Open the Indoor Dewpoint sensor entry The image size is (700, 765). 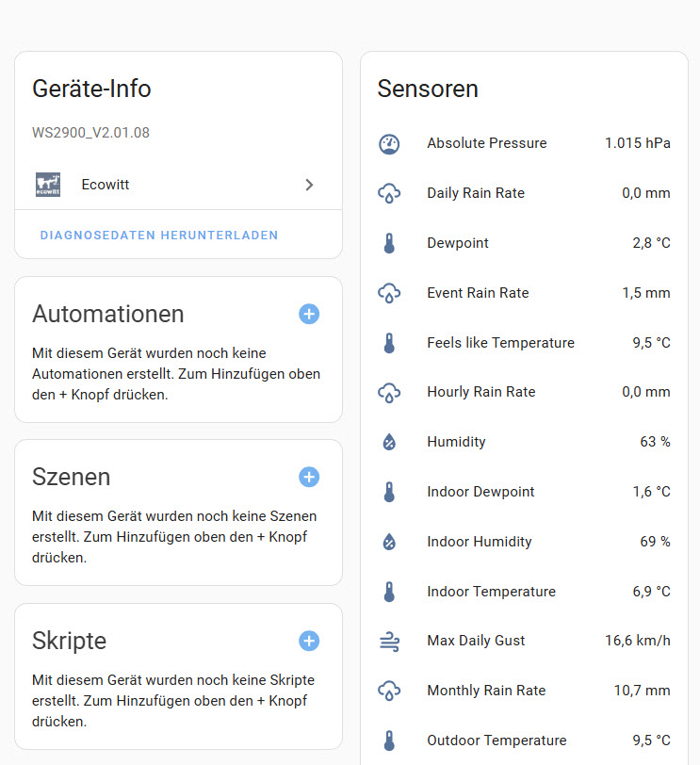[480, 492]
